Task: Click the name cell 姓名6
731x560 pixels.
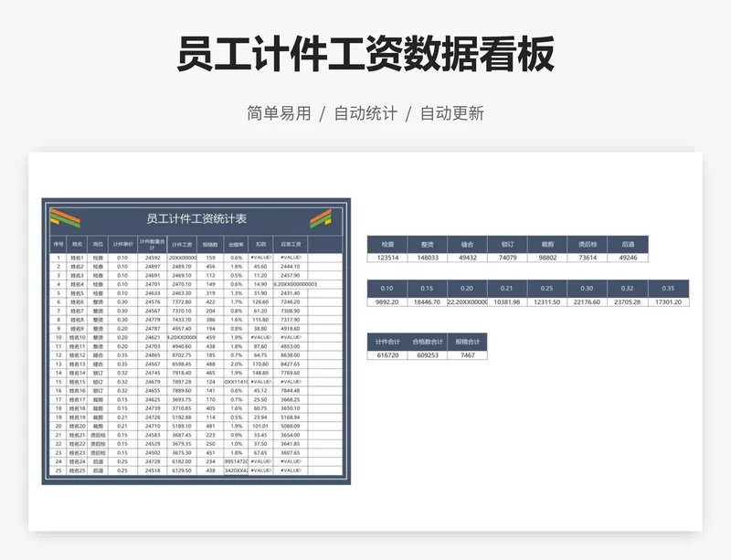Action: coord(77,302)
